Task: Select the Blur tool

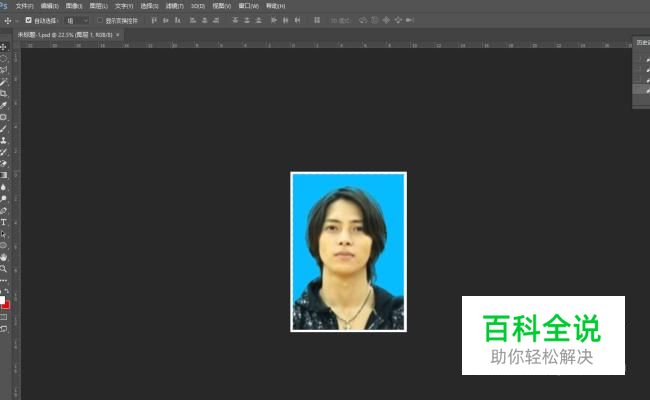Action: 3,187
